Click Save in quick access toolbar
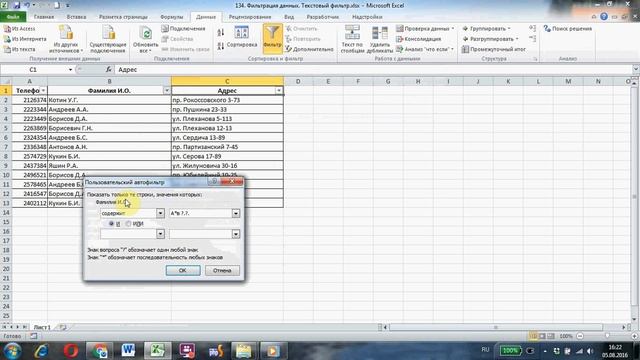Image resolution: width=640 pixels, height=360 pixels. 17,5
